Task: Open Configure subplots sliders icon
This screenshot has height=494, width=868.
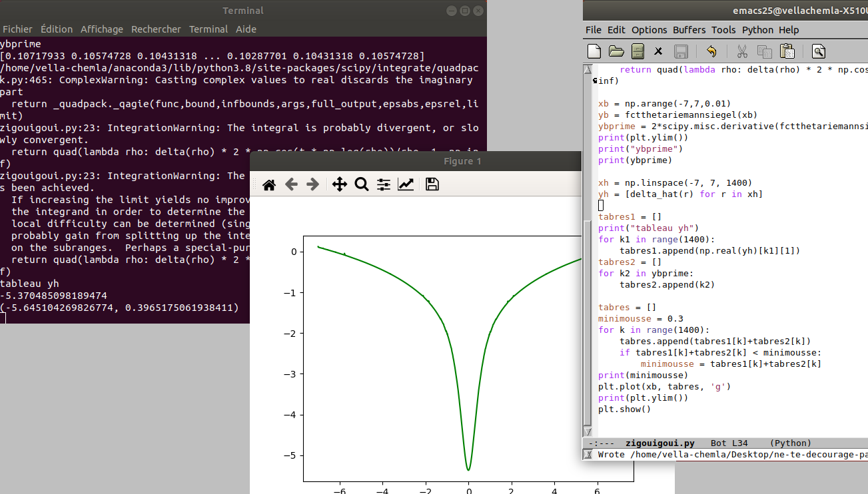Action: point(384,185)
